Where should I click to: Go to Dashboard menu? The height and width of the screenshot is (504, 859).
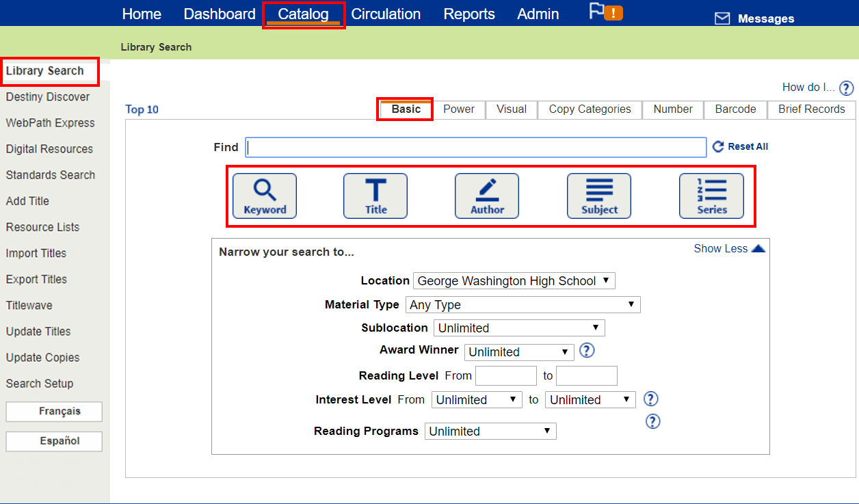220,14
